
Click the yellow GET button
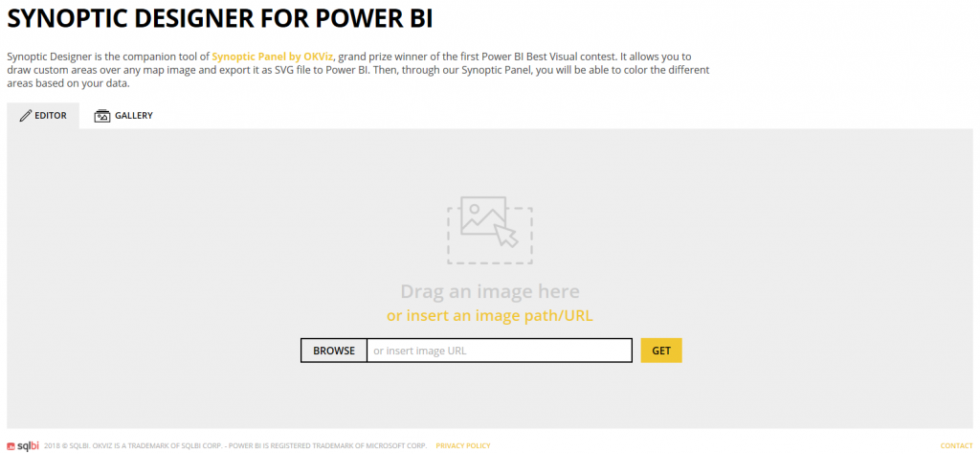pyautogui.click(x=661, y=351)
